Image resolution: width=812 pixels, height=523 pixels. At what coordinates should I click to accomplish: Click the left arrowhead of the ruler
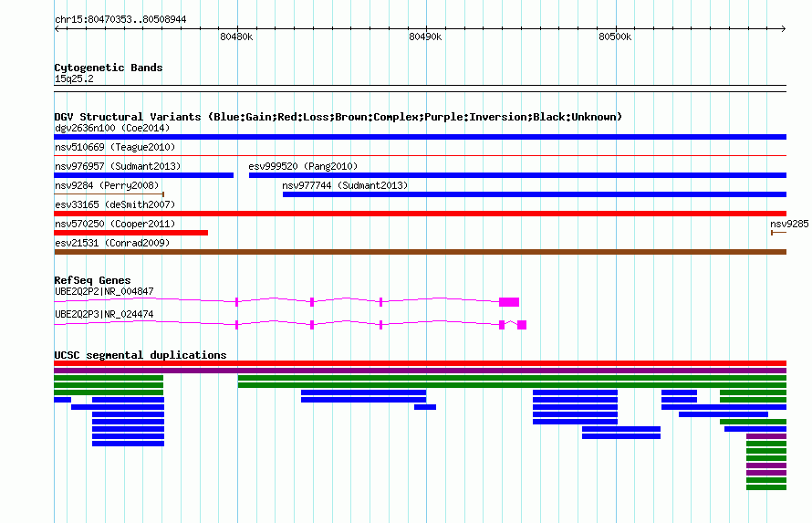[x=57, y=29]
